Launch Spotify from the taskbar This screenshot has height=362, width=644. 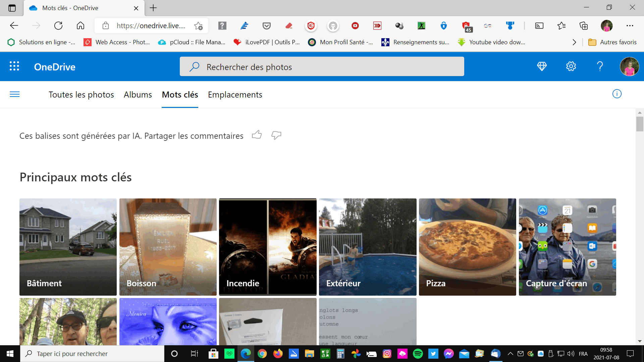point(418,354)
